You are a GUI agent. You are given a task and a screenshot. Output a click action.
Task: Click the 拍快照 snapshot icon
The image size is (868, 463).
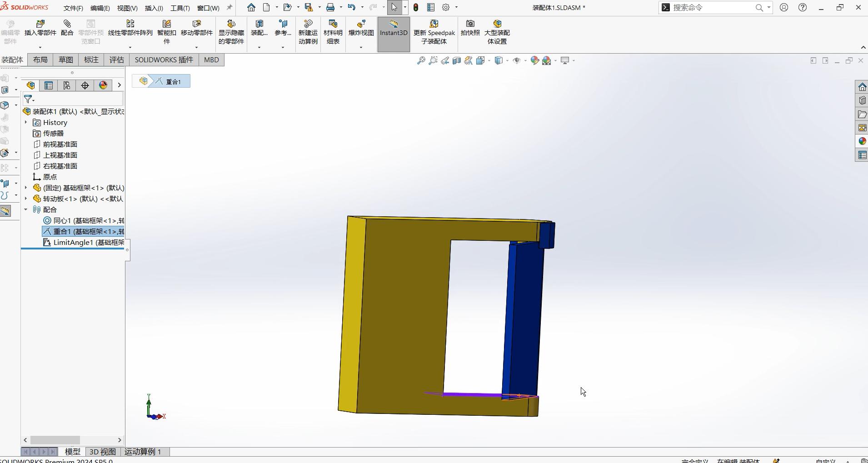[x=470, y=27]
